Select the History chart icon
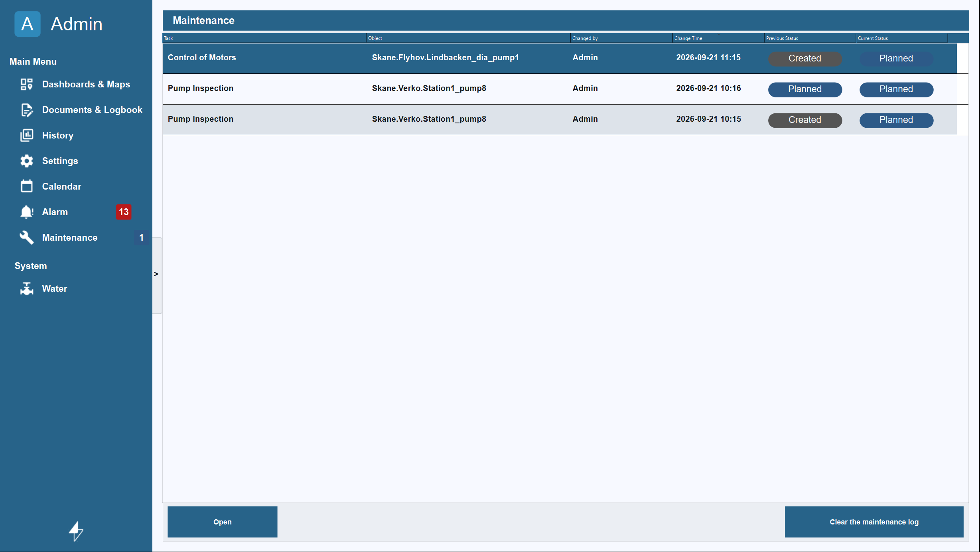The height and width of the screenshot is (552, 980). 27,135
